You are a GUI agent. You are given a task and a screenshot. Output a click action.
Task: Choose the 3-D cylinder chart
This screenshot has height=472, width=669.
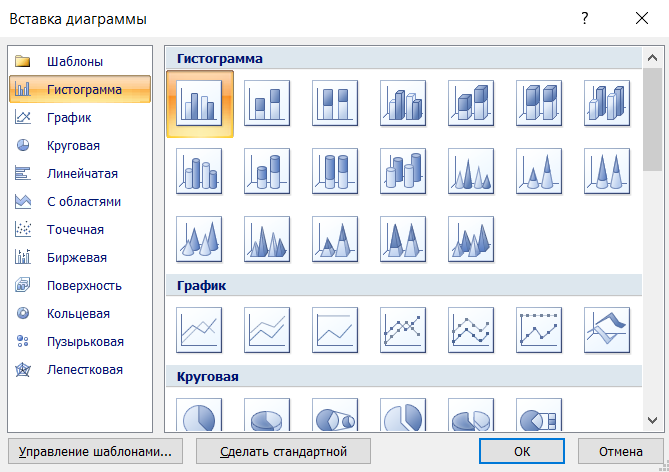(x=403, y=171)
